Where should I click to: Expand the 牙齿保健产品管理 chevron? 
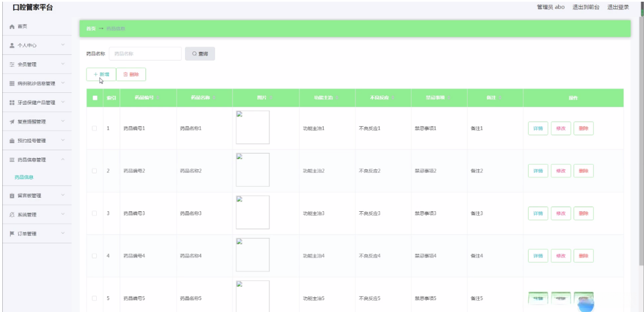coord(63,102)
